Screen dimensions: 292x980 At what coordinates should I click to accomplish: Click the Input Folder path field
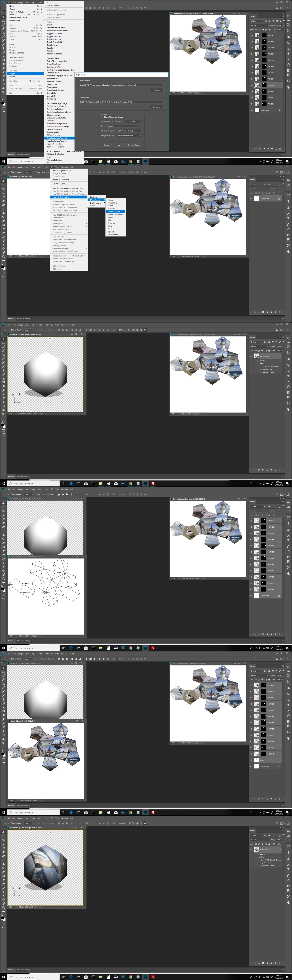[121, 102]
